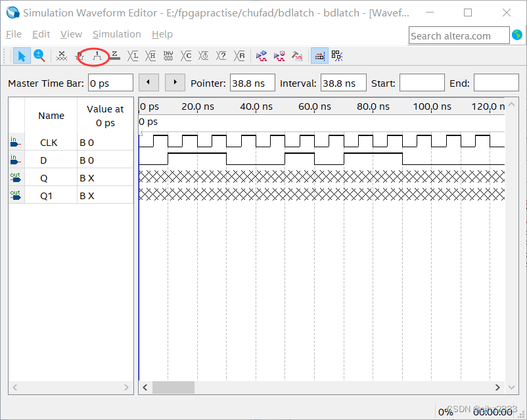Click vertical scrollbar up arrow
Image resolution: width=527 pixels, height=420 pixels.
pos(511,105)
